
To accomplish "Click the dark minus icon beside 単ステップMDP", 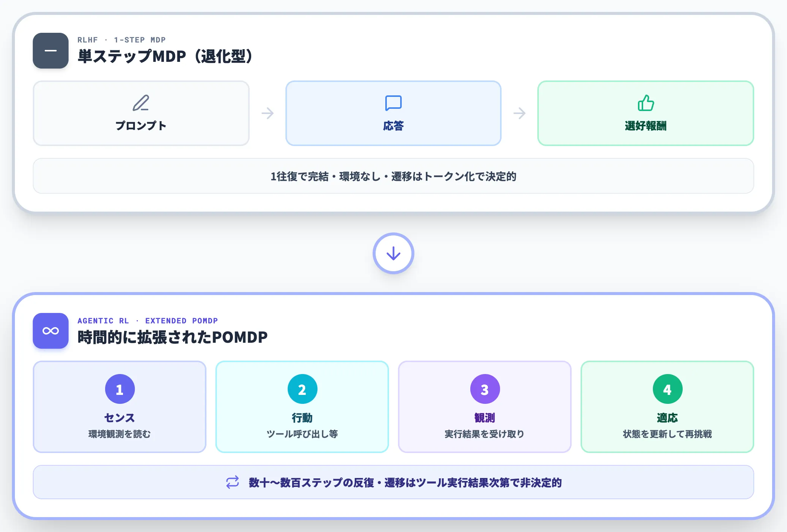I will point(51,51).
